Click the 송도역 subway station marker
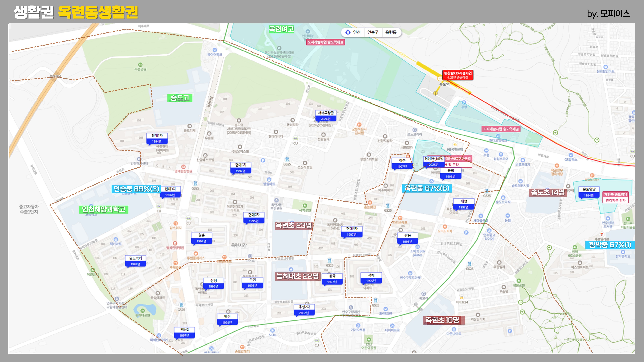The width and height of the screenshot is (644, 362). 440,79
